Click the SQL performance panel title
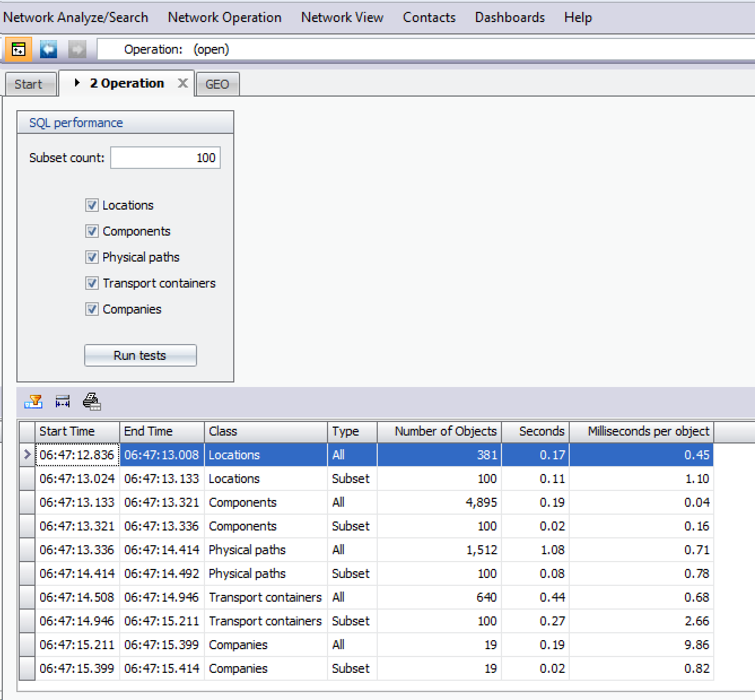The height and width of the screenshot is (700, 755). 76,123
